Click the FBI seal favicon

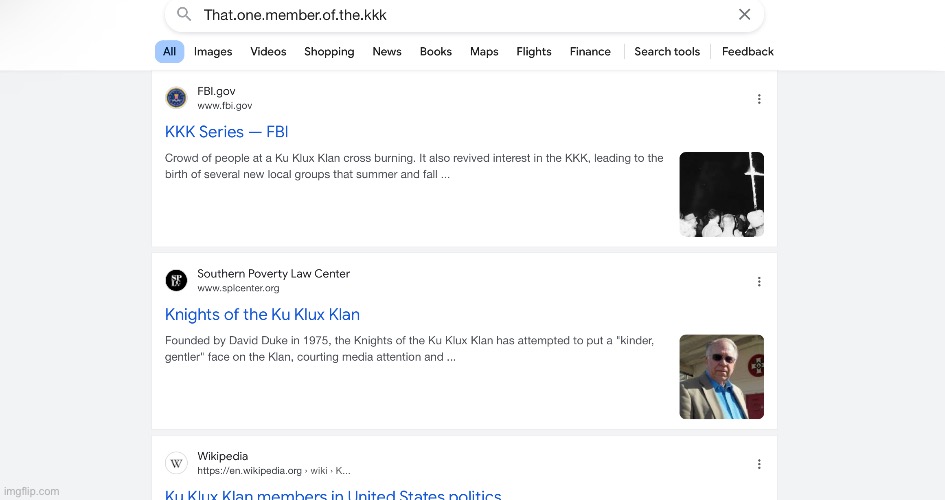click(x=177, y=98)
